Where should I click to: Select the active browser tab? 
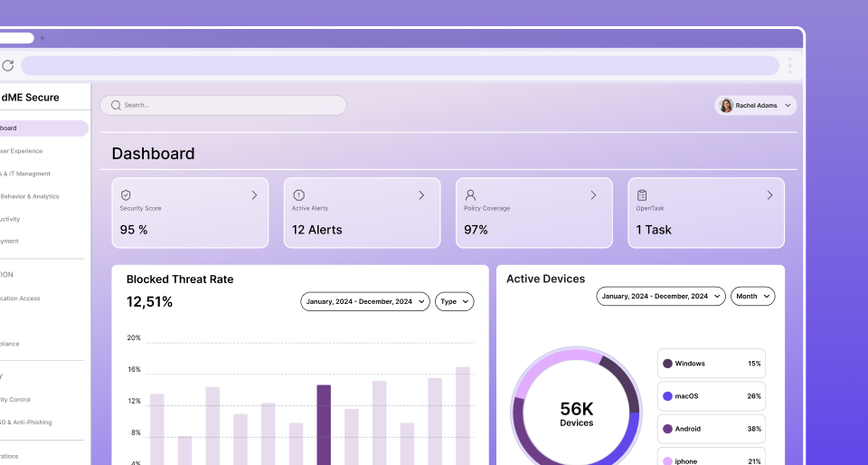coord(16,38)
